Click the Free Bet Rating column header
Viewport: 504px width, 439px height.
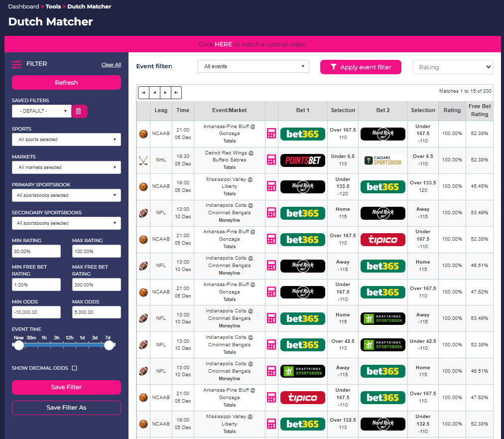pos(480,110)
